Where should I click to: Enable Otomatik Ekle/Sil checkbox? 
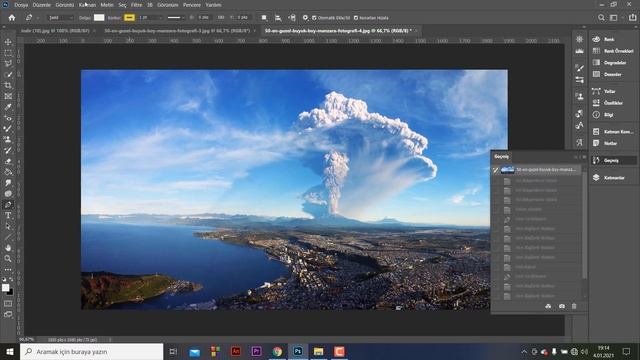314,18
